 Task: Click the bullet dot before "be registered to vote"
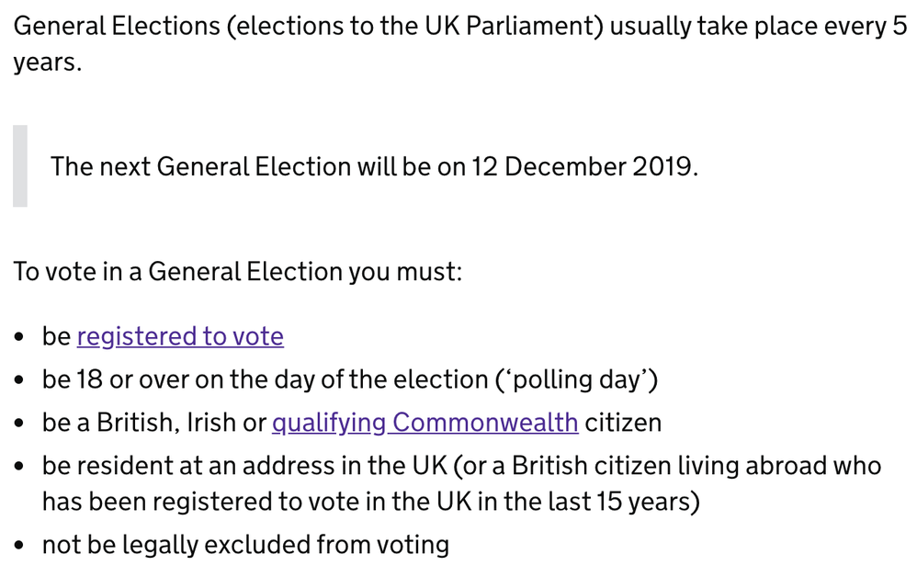click(21, 337)
